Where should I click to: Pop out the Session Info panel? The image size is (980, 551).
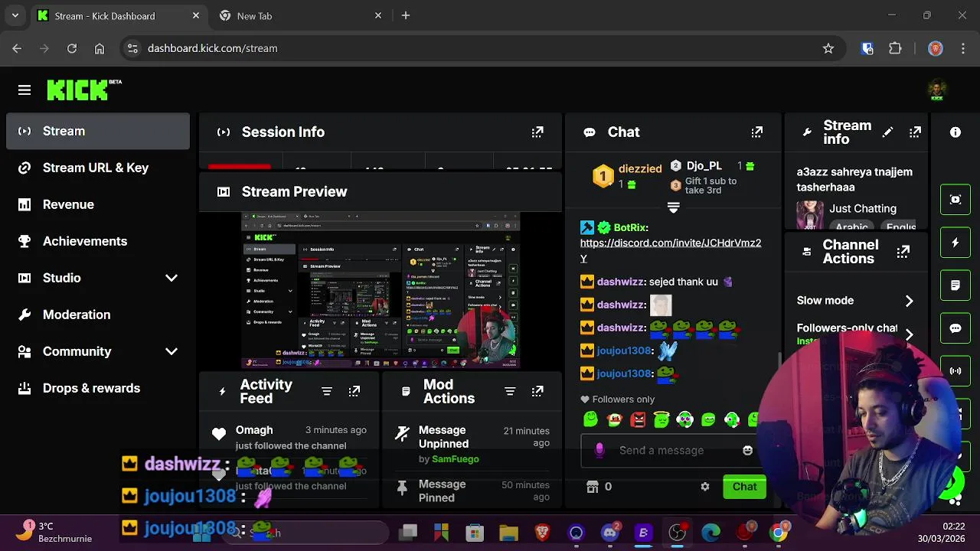pyautogui.click(x=537, y=132)
